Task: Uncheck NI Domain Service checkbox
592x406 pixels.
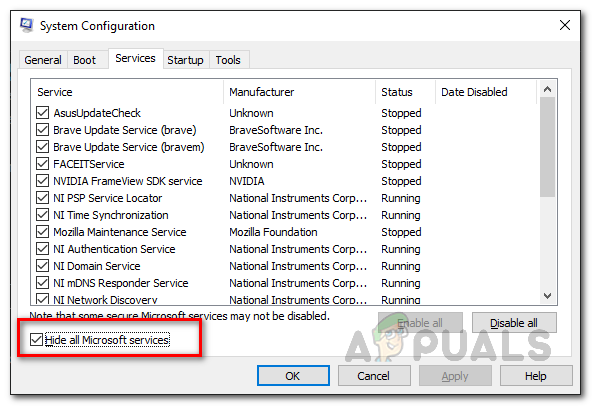Action: [x=42, y=266]
